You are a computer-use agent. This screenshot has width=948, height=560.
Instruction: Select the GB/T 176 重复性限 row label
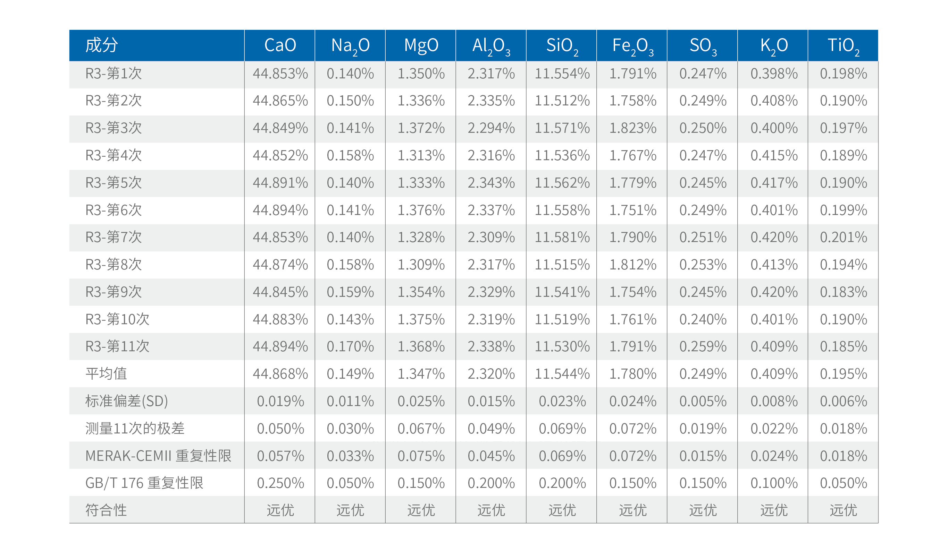144,483
